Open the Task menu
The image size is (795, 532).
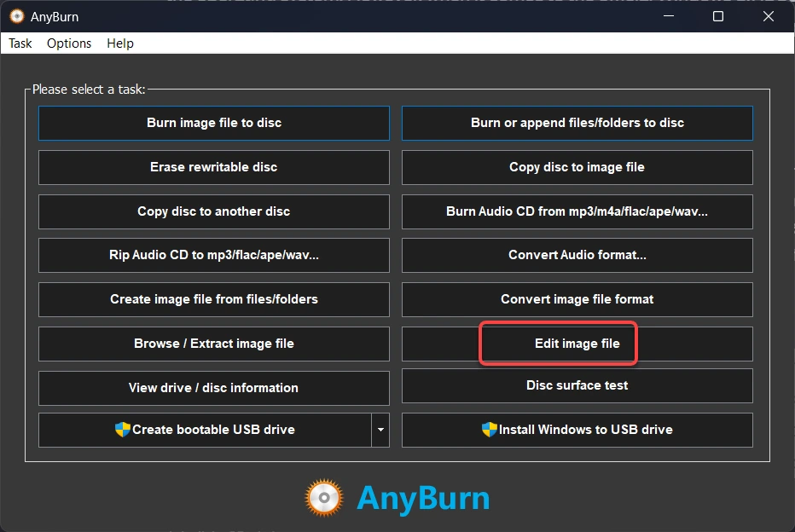20,43
